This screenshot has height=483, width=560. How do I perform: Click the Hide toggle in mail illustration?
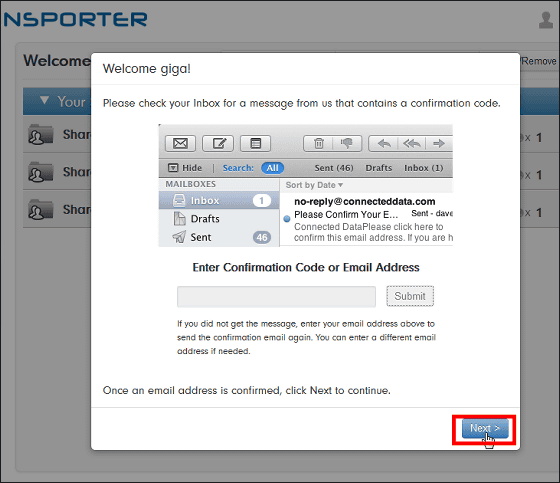click(x=185, y=168)
